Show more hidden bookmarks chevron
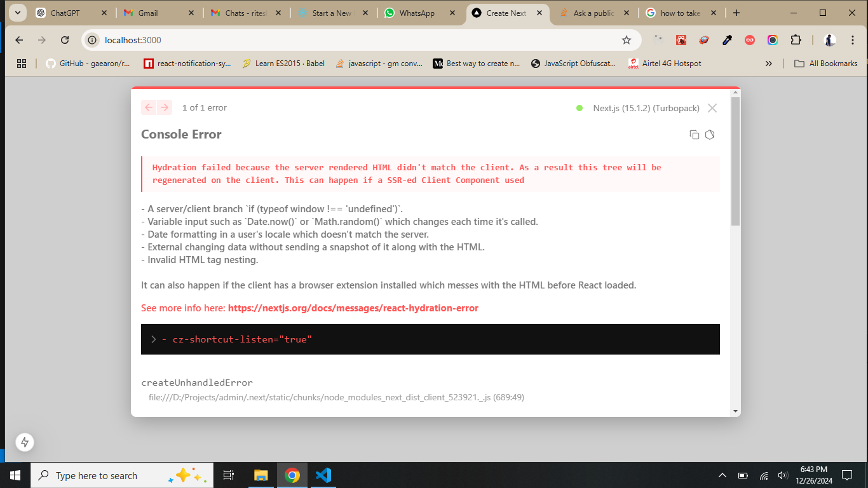The image size is (868, 488). pyautogui.click(x=769, y=64)
